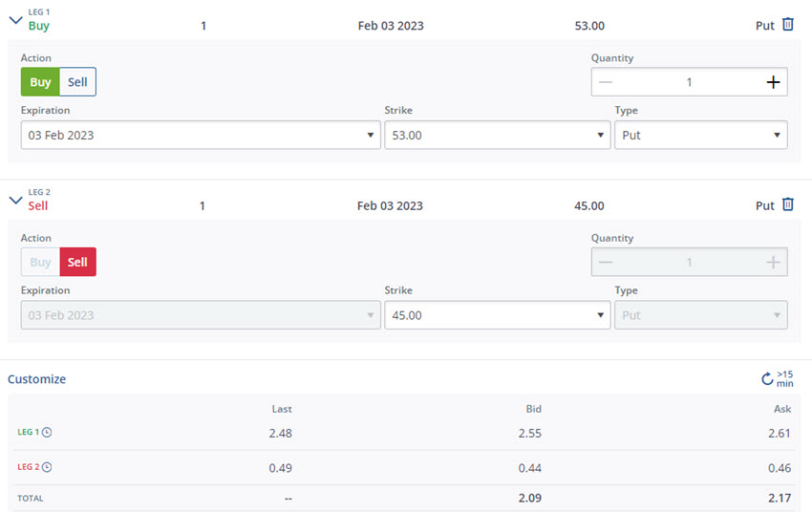Open the Leg 1 Expiration dropdown
The image size is (812, 512).
(x=201, y=135)
